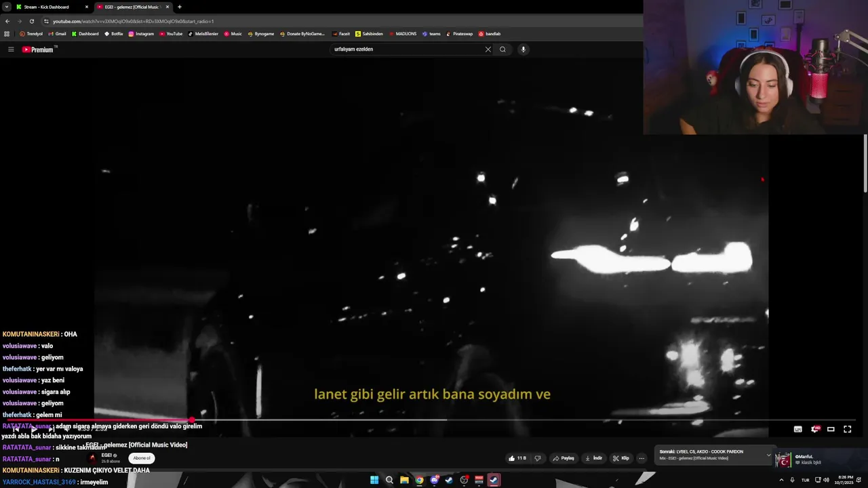
Task: Like the video with thumbs up
Action: pyautogui.click(x=517, y=458)
